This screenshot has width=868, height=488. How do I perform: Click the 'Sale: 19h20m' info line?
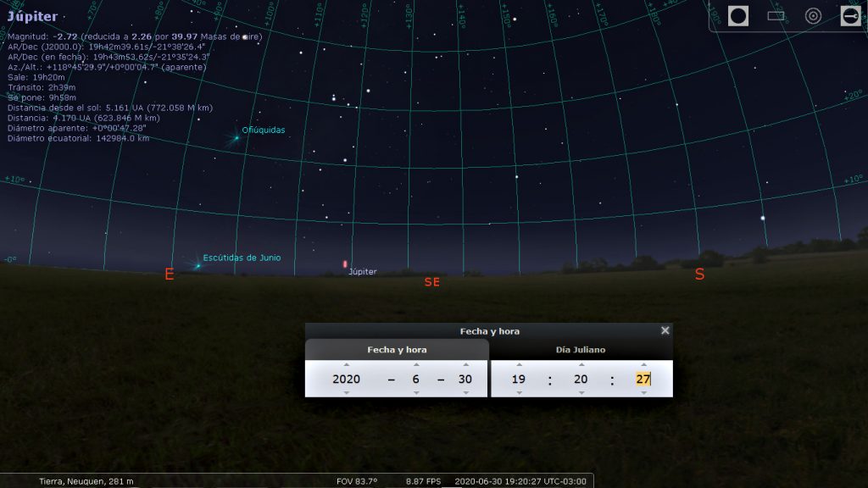coord(36,77)
